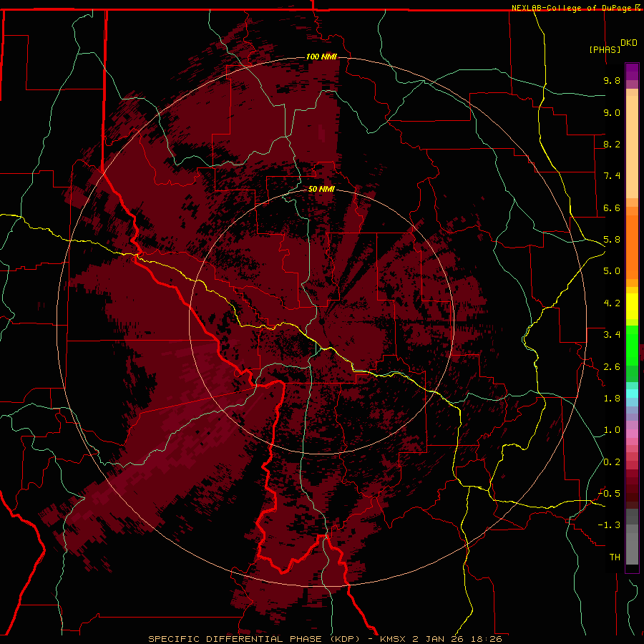This screenshot has width=644, height=644.
Task: Click the 100 NMI range ring label
Action: click(x=321, y=57)
